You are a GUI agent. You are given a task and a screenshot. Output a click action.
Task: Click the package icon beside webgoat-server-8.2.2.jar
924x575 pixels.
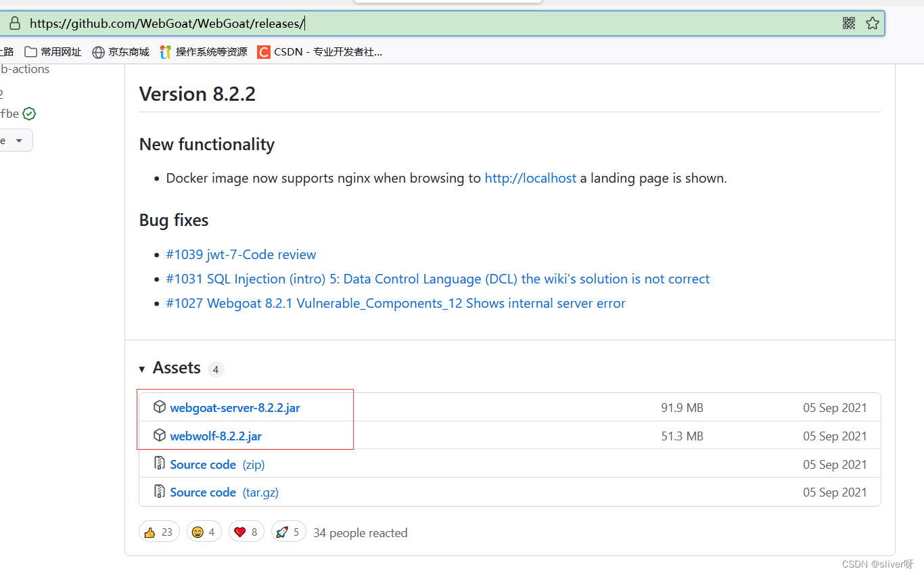coord(160,407)
